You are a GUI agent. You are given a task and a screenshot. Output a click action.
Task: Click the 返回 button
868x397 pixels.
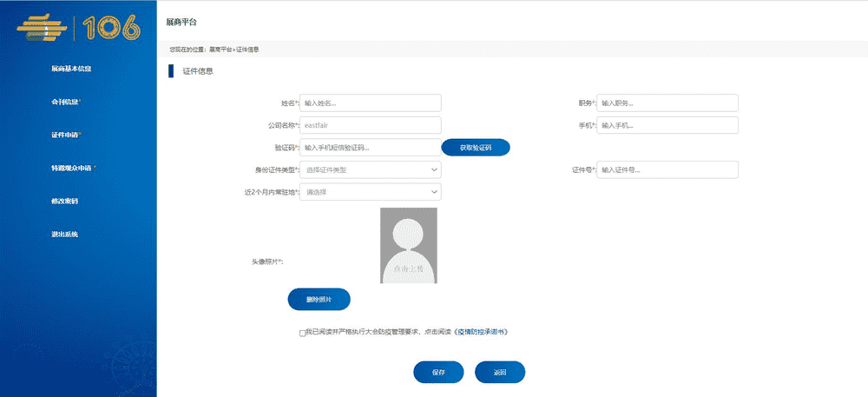pos(500,372)
